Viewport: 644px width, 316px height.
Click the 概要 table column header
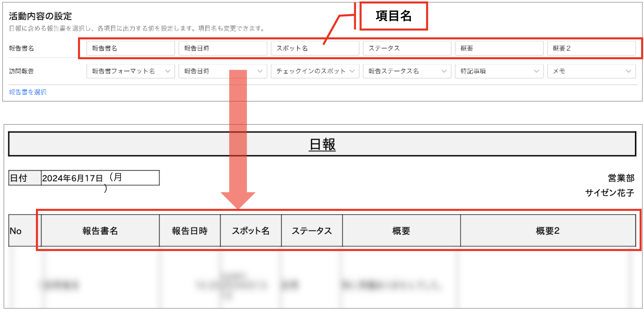401,231
